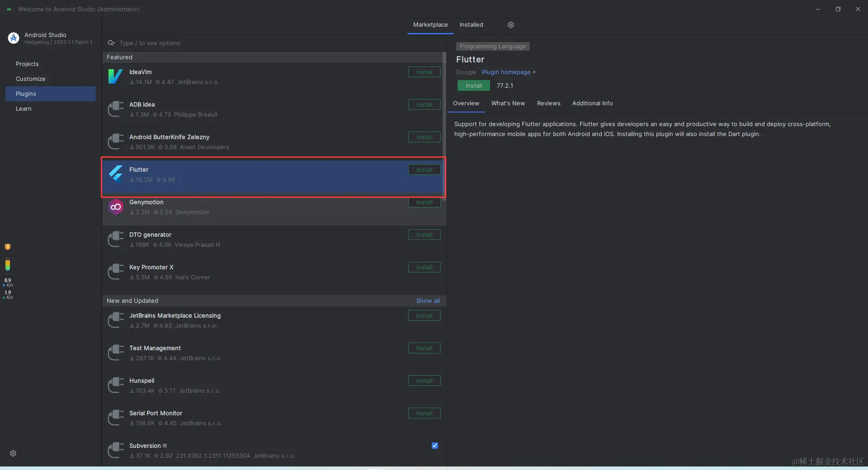Viewport: 868px width, 470px height.
Task: Open the Overview tab
Action: click(x=466, y=103)
